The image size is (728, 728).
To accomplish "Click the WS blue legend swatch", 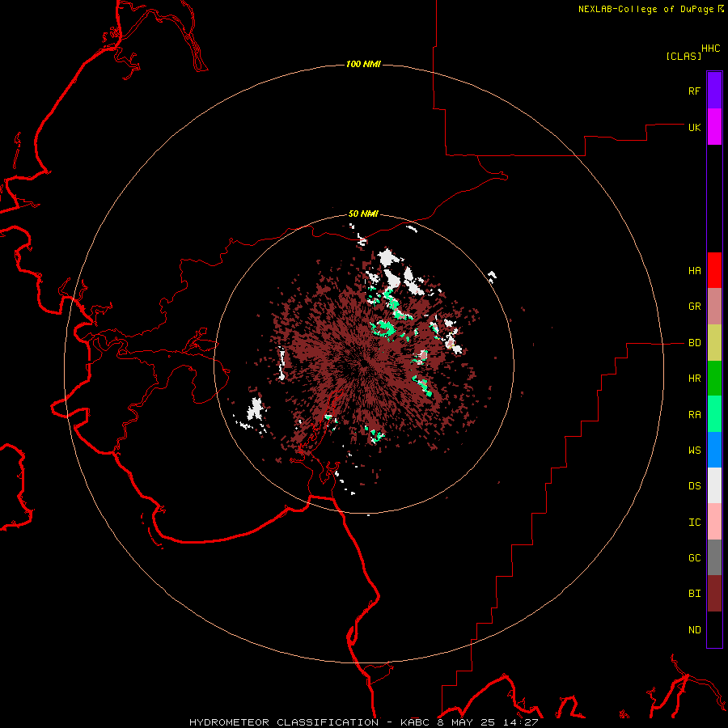I will point(714,450).
